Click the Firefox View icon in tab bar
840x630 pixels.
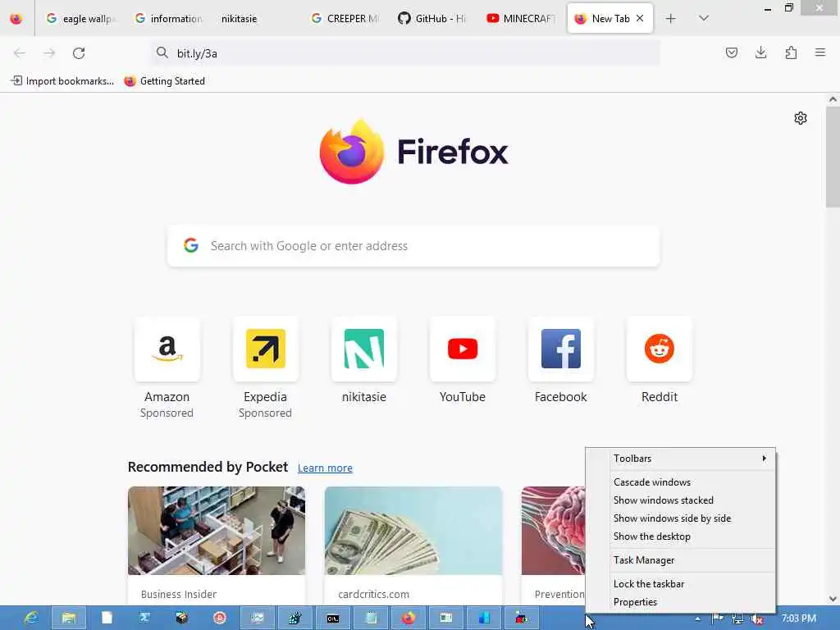point(16,19)
